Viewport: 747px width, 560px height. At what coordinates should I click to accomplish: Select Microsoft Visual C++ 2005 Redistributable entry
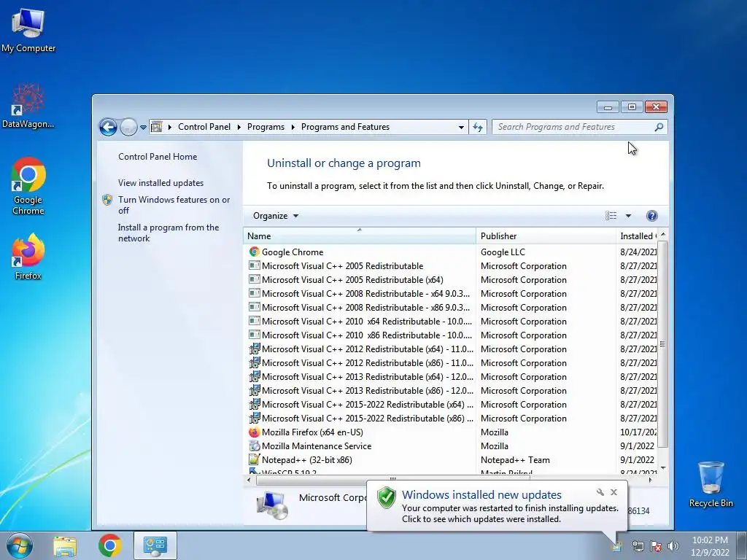coord(342,265)
